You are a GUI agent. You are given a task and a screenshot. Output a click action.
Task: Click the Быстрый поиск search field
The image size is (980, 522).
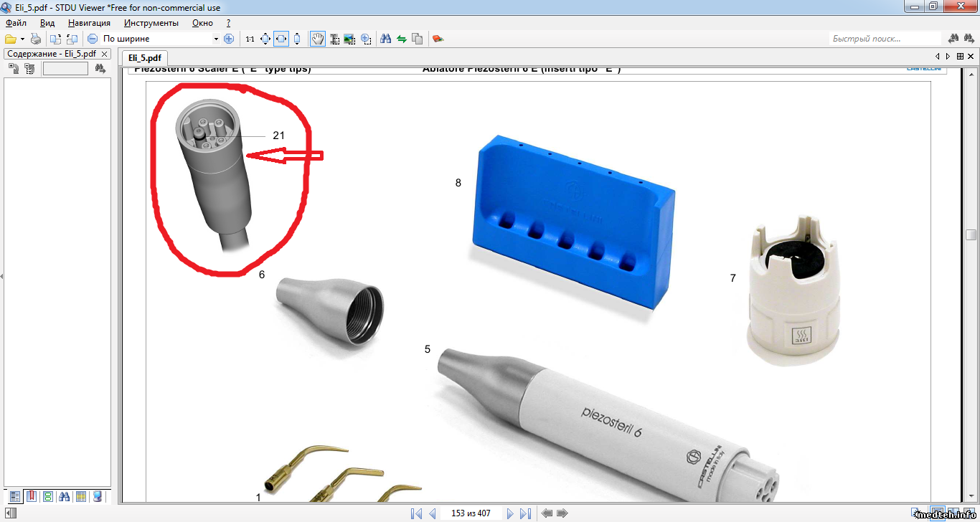tap(884, 39)
